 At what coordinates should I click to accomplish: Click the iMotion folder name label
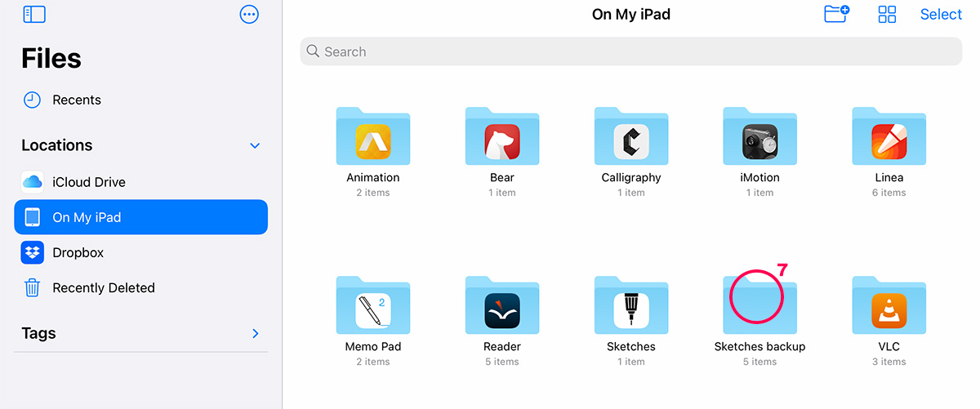pyautogui.click(x=760, y=177)
